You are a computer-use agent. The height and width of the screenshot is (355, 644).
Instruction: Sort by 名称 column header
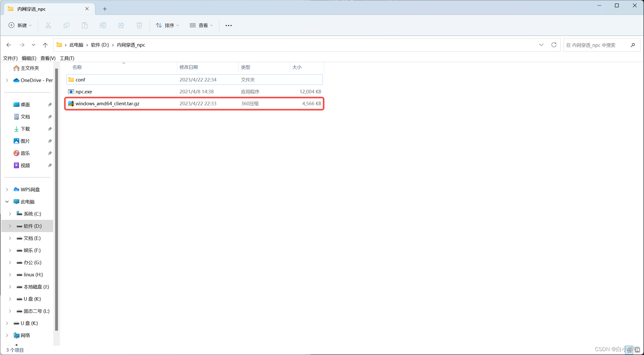tap(77, 67)
